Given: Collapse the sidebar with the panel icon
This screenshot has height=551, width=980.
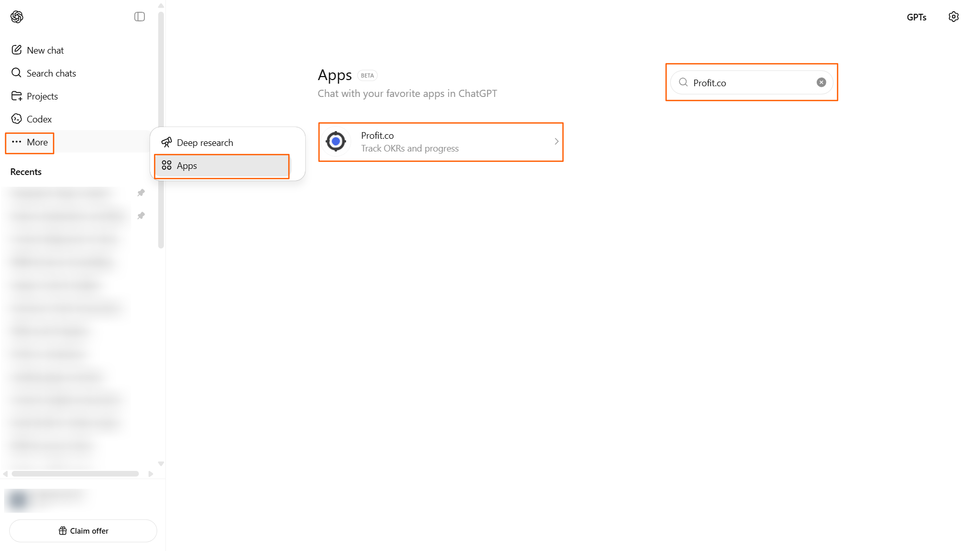Looking at the screenshot, I should (x=139, y=17).
